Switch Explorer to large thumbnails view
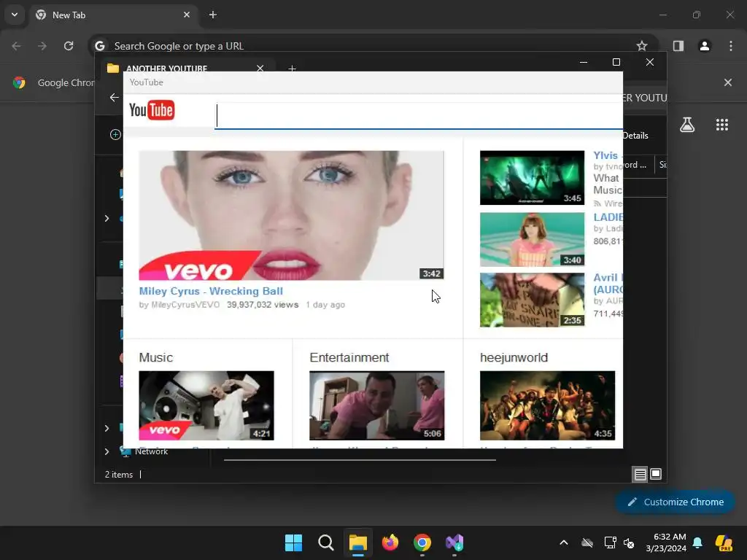 (x=656, y=474)
